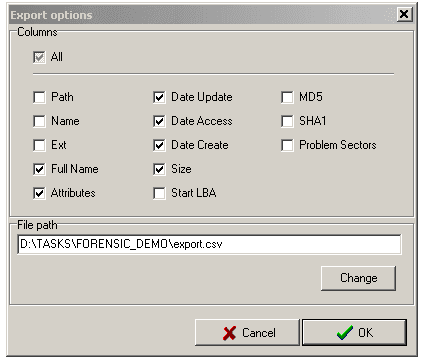Enable the Start LBA column
This screenshot has width=425, height=362.
[159, 193]
